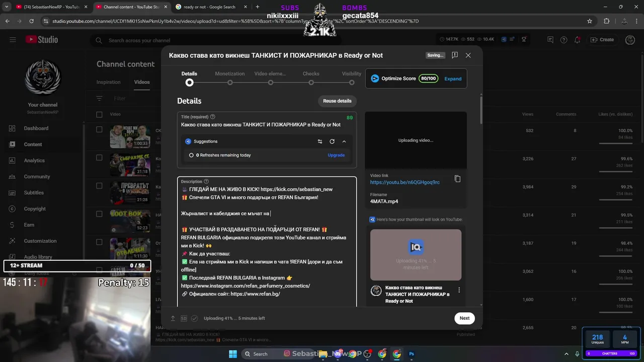Tick checkbox for the 21:28 video
Viewport: 644px width, 362px height.
[x=99, y=186]
